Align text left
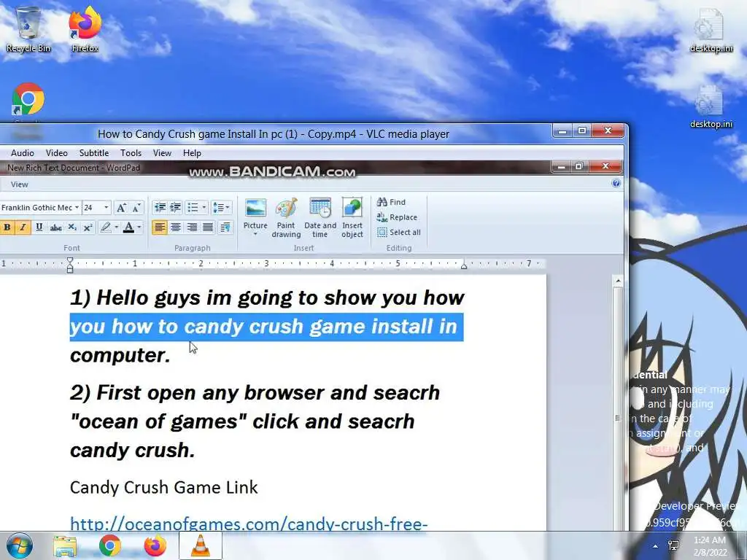This screenshot has width=747, height=560. pyautogui.click(x=160, y=227)
